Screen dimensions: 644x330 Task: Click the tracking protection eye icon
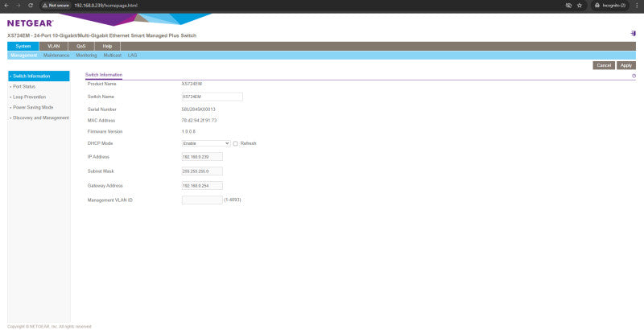coord(568,6)
